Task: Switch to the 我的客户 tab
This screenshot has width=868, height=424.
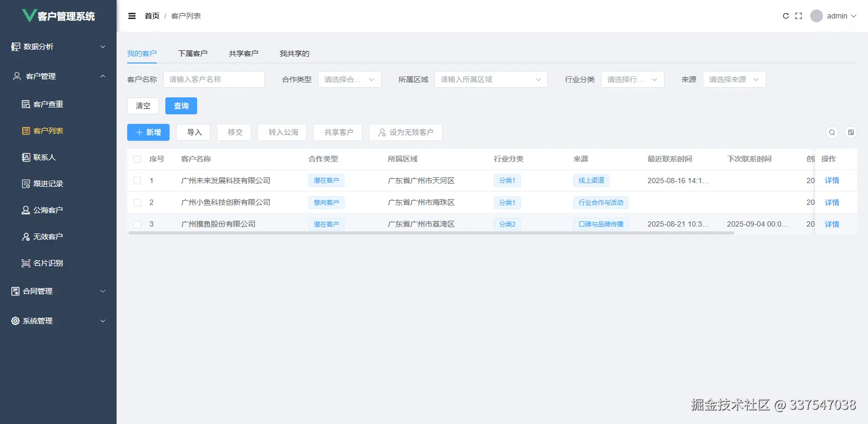Action: tap(142, 53)
